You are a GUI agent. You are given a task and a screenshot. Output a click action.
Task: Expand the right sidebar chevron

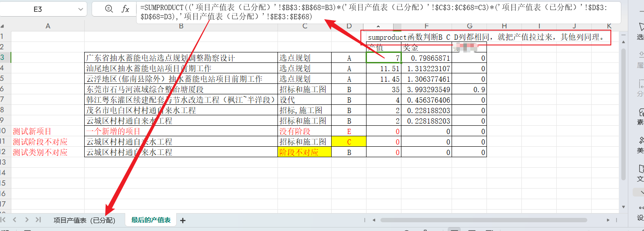(640, 192)
